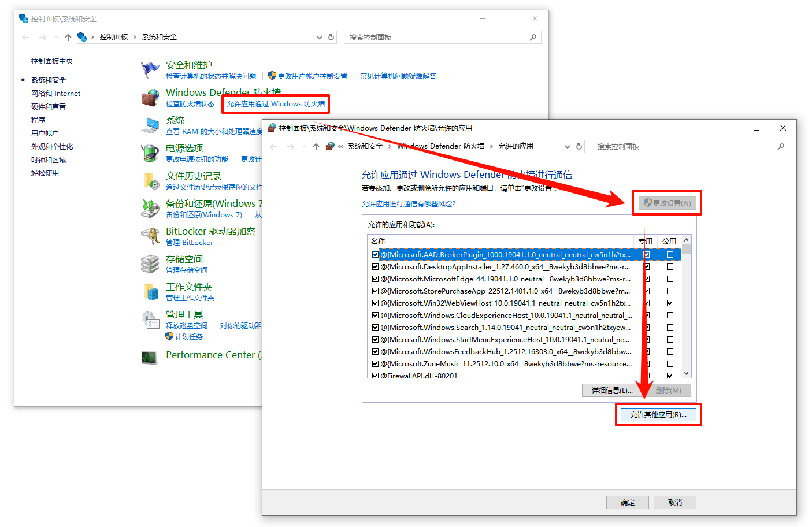The width and height of the screenshot is (812, 527).
Task: Open the Performance Center monitor icon
Action: 150,357
